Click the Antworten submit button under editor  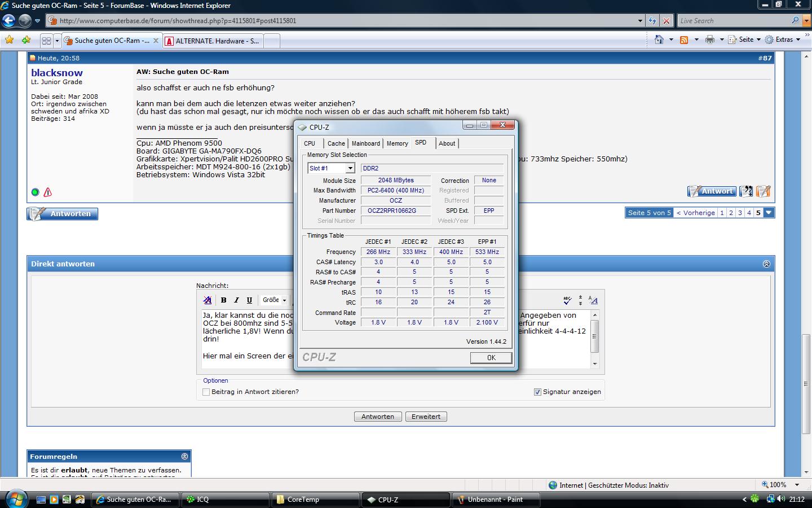point(378,417)
